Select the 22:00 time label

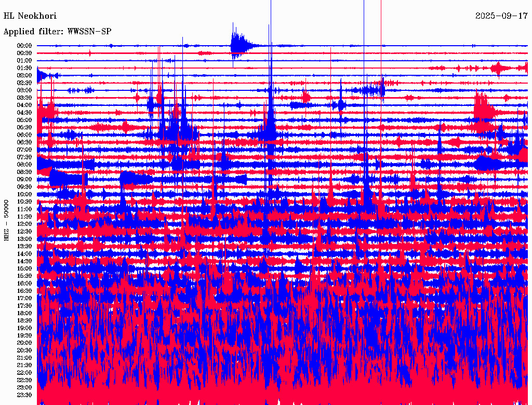click(x=24, y=373)
